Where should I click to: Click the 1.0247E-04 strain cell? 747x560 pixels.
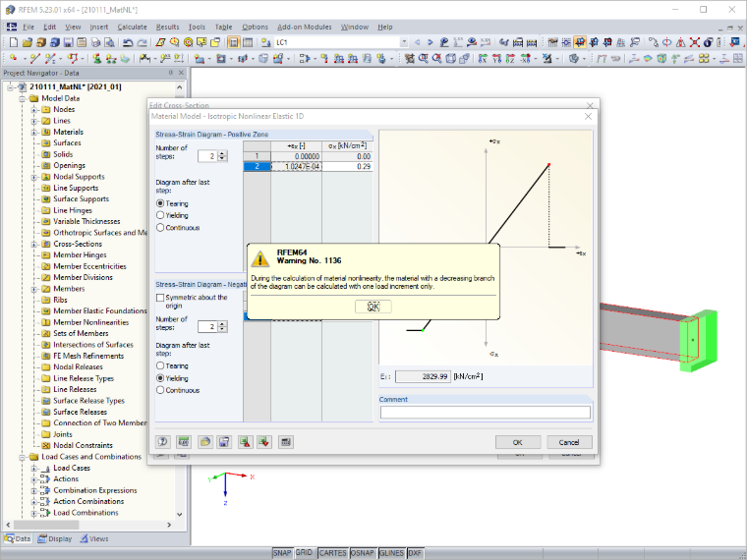click(x=296, y=167)
